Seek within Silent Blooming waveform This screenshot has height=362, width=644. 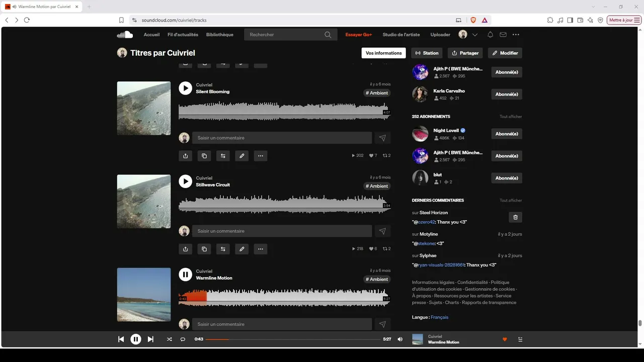click(284, 111)
